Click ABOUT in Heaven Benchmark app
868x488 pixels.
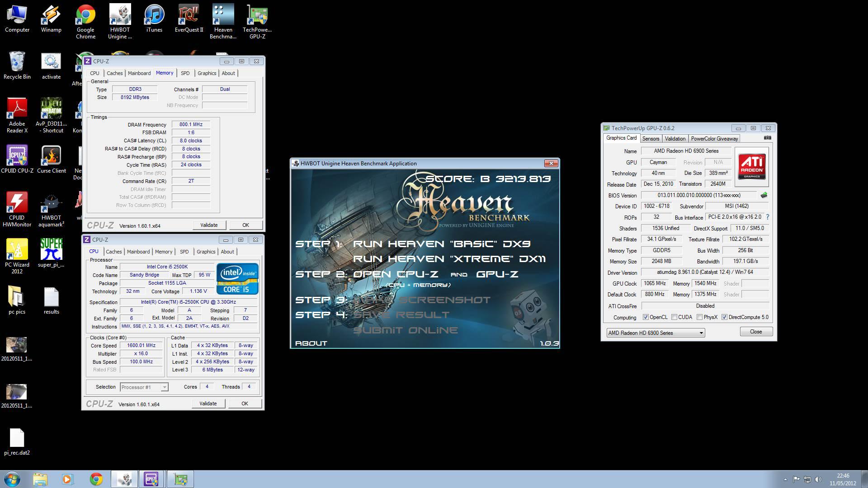click(x=311, y=343)
